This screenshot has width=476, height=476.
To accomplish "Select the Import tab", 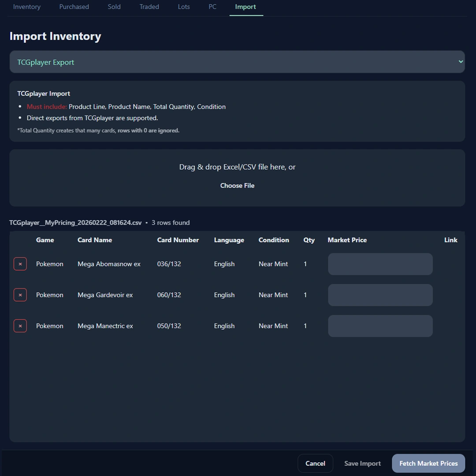I will [x=245, y=7].
